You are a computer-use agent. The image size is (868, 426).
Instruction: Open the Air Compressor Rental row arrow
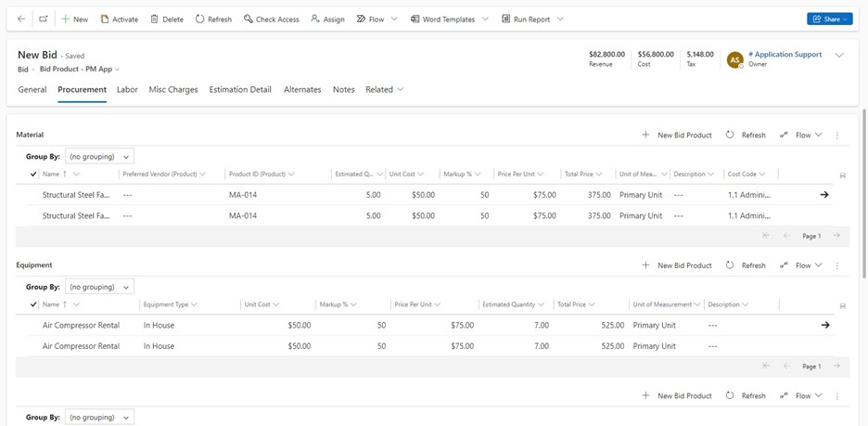coord(824,326)
